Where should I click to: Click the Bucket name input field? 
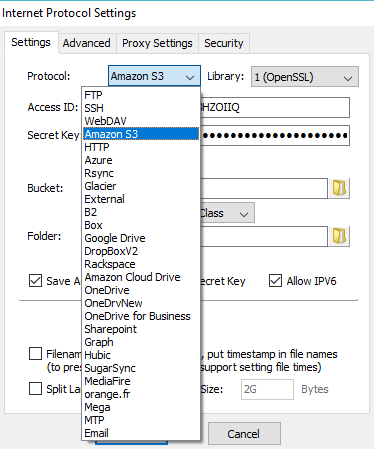coord(264,188)
